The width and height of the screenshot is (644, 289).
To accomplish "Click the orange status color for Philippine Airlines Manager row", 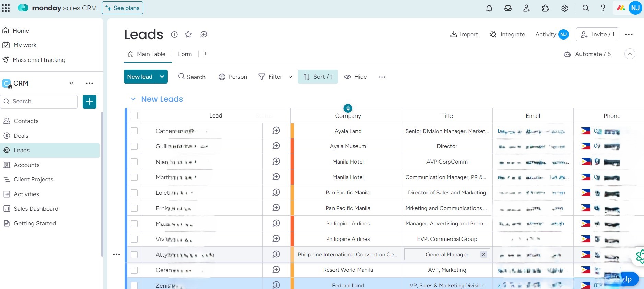I will (292, 224).
